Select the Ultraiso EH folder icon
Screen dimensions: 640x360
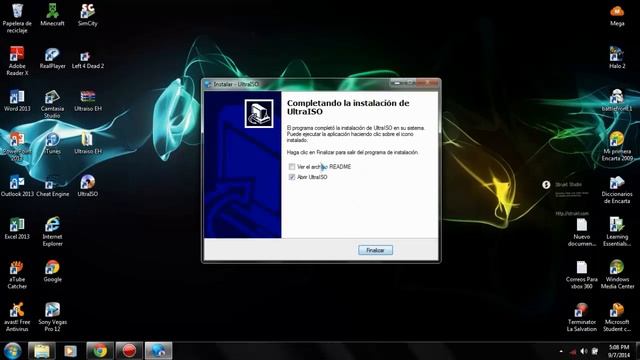[87, 143]
